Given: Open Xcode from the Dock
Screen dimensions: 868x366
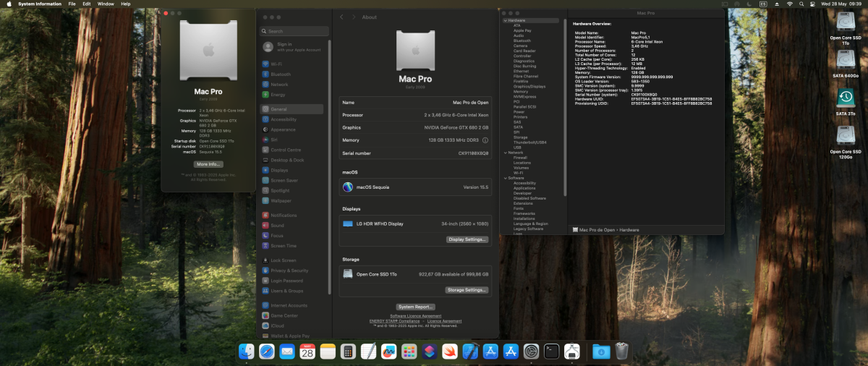Looking at the screenshot, I should click(x=470, y=352).
